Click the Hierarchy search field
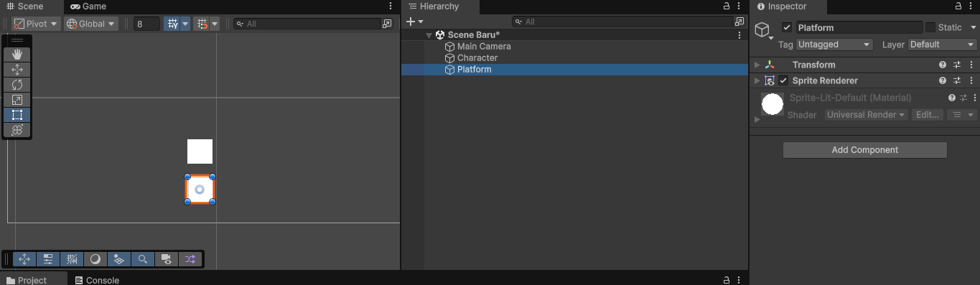Image resolution: width=980 pixels, height=285 pixels. click(623, 22)
